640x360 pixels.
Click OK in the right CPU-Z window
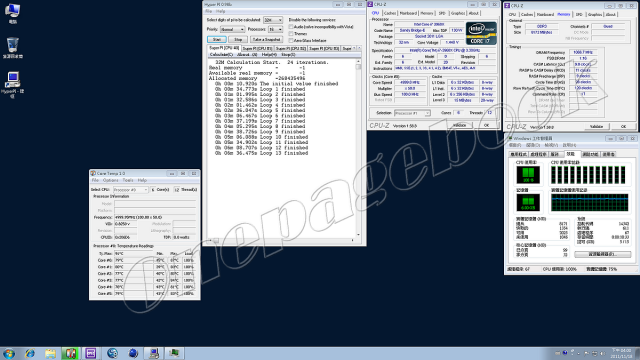pyautogui.click(x=623, y=127)
